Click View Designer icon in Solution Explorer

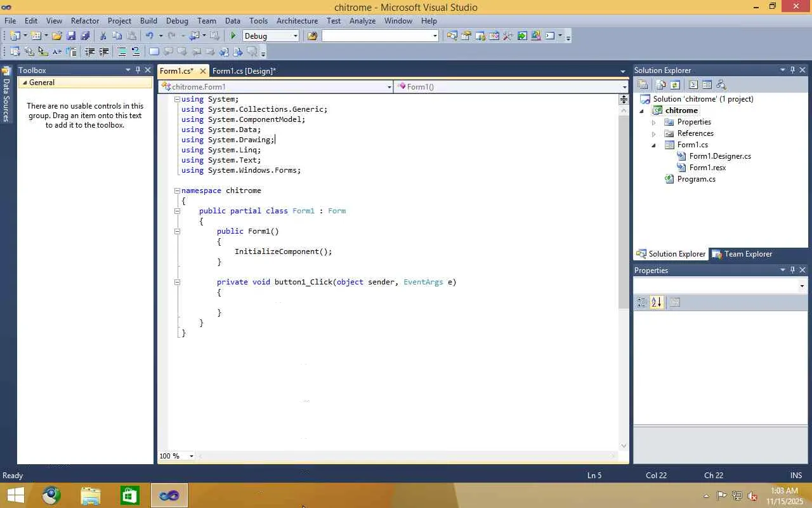coord(707,84)
